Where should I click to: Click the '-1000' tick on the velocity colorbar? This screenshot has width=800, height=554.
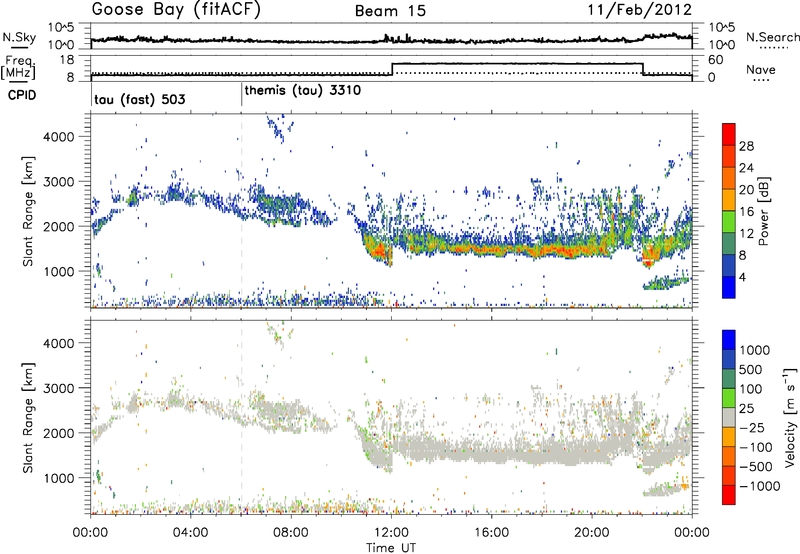tap(759, 486)
